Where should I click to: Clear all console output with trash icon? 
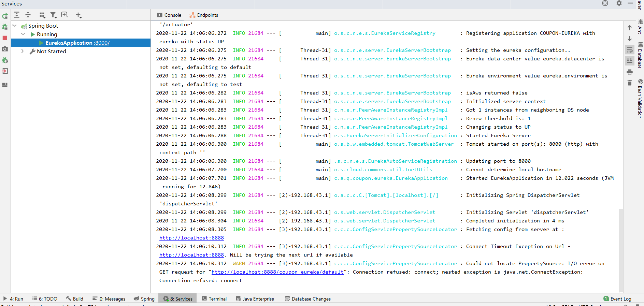click(x=630, y=83)
